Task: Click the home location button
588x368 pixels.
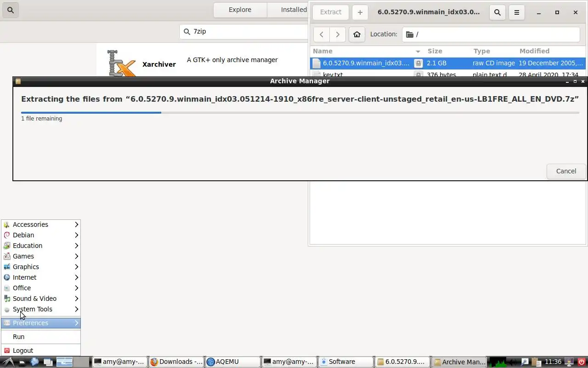Action: [357, 34]
